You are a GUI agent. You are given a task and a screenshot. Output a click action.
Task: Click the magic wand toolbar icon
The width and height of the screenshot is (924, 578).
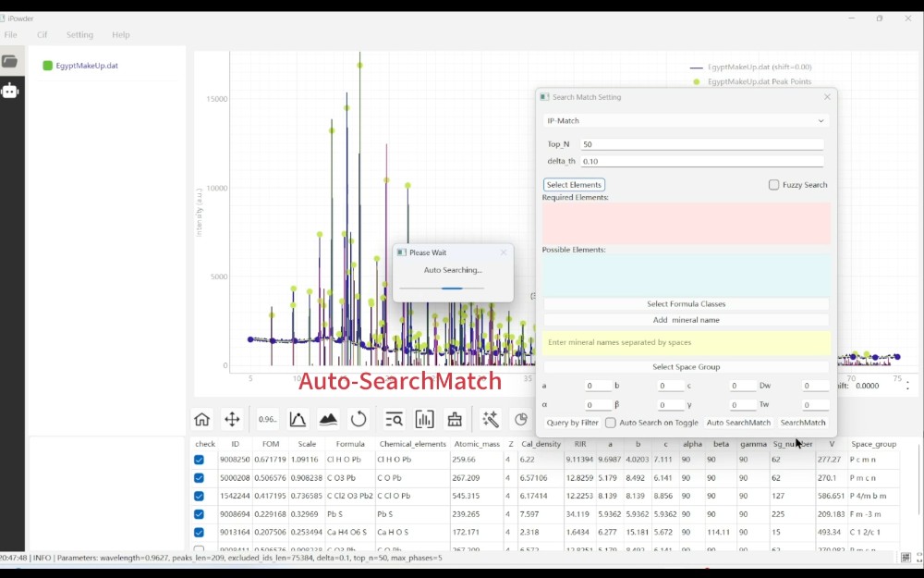pyautogui.click(x=491, y=419)
